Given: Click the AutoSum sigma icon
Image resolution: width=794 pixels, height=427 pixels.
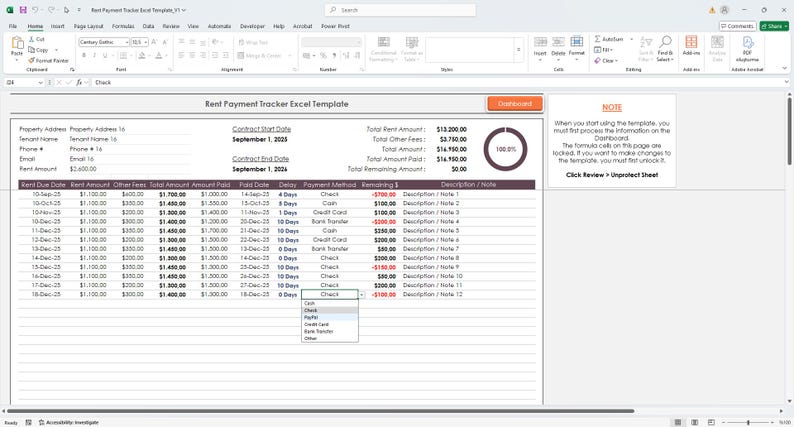Looking at the screenshot, I should (x=598, y=39).
